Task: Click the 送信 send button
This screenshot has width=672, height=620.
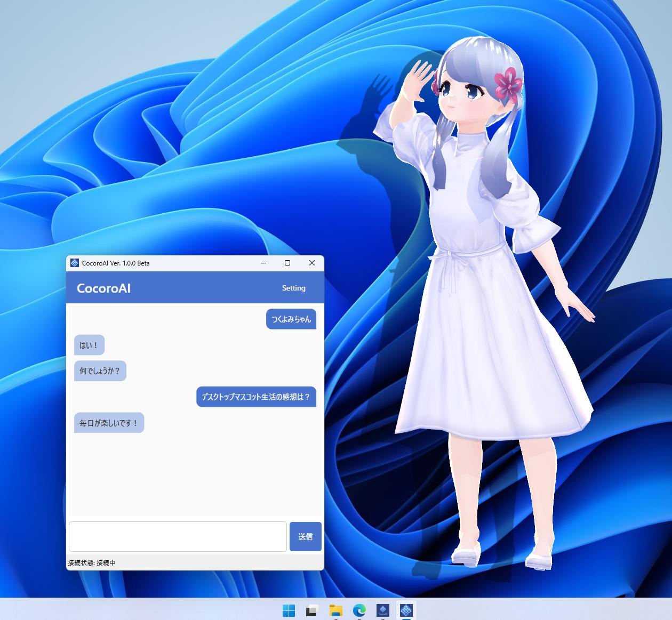Action: point(306,536)
